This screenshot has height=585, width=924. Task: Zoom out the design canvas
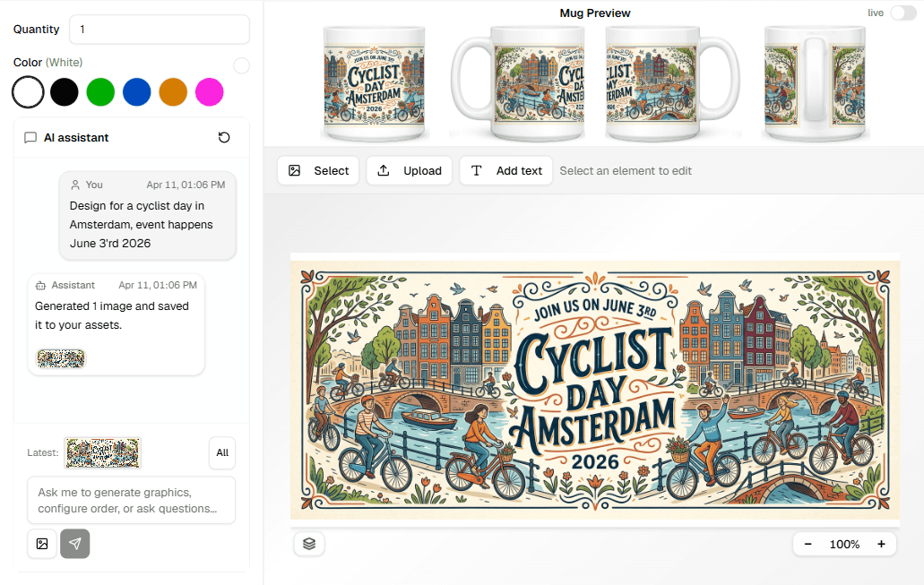tap(807, 544)
